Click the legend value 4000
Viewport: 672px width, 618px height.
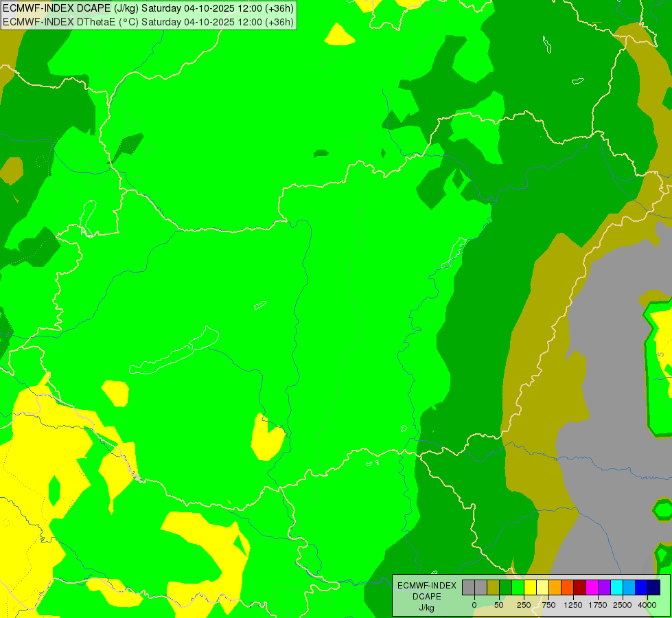coord(647,605)
